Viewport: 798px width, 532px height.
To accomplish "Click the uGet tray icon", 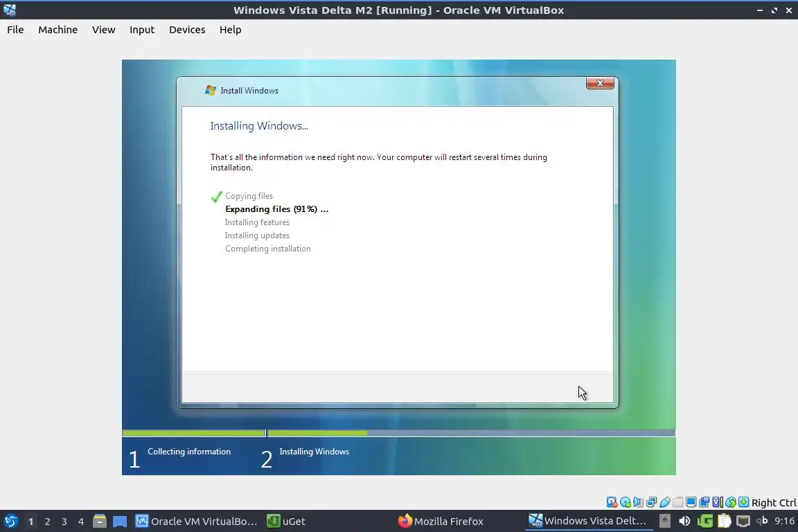I will pos(705,521).
